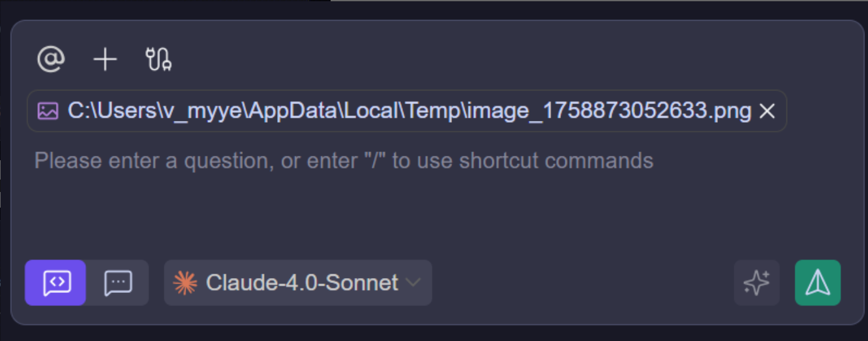Click the @ mention icon
This screenshot has width=868, height=341.
pos(51,59)
